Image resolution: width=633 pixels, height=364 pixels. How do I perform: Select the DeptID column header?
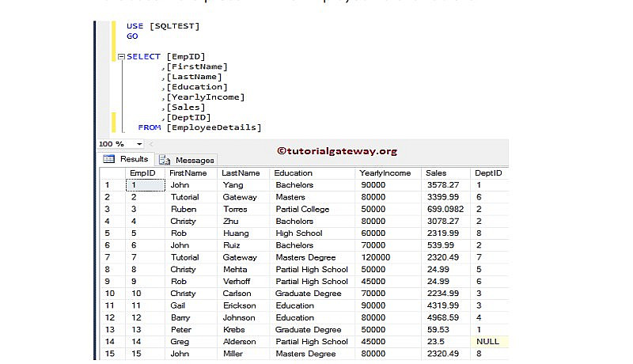point(489,173)
